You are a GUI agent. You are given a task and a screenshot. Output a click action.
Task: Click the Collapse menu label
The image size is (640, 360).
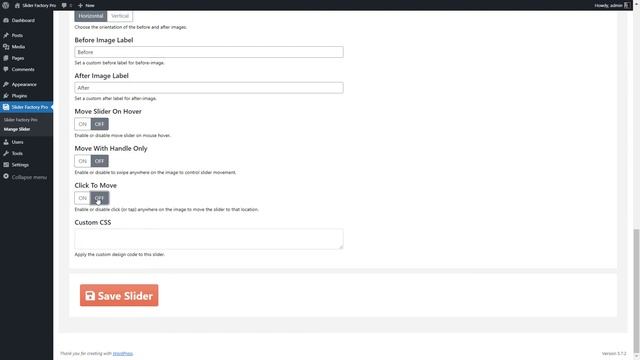coord(29,177)
